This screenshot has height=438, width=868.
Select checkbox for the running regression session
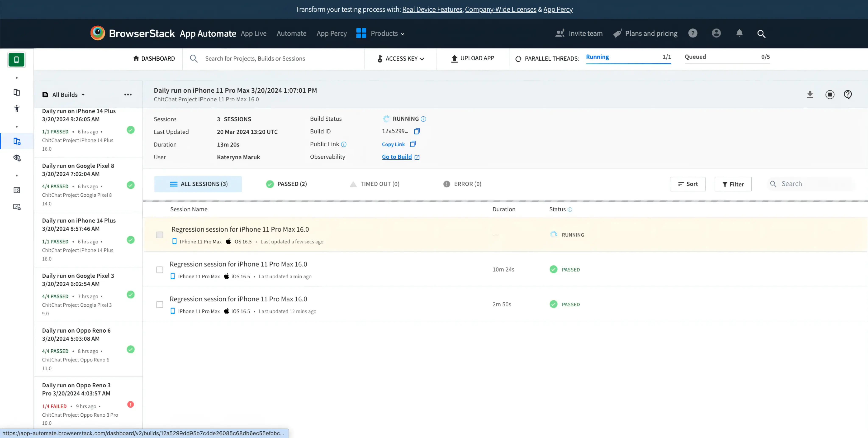pyautogui.click(x=160, y=235)
